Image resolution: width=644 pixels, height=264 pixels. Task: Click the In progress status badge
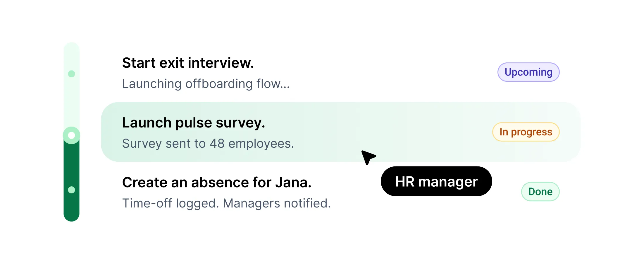[526, 132]
